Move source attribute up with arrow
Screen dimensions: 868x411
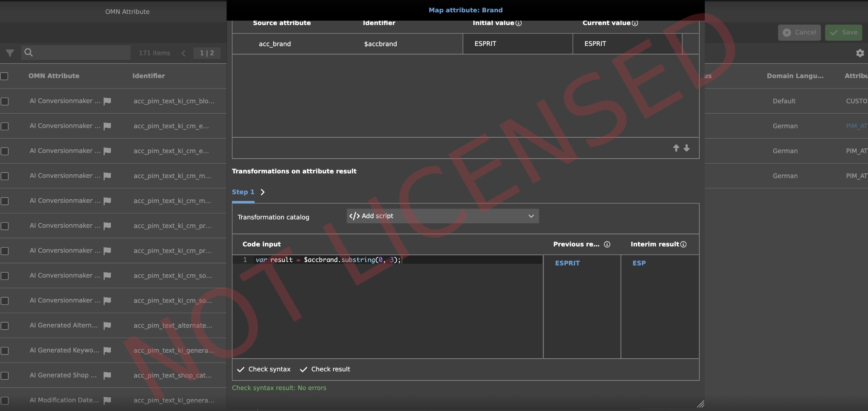pos(676,148)
